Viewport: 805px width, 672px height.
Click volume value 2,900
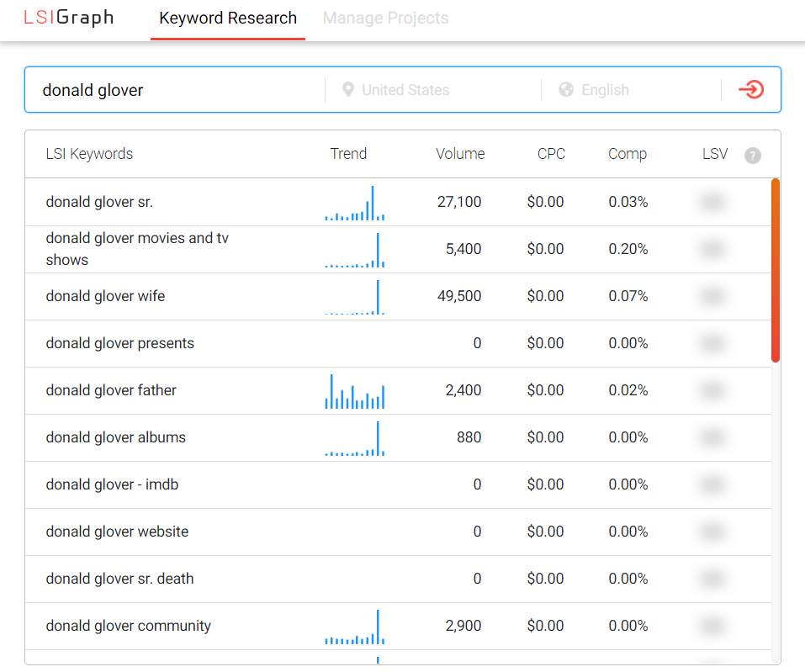tap(463, 626)
